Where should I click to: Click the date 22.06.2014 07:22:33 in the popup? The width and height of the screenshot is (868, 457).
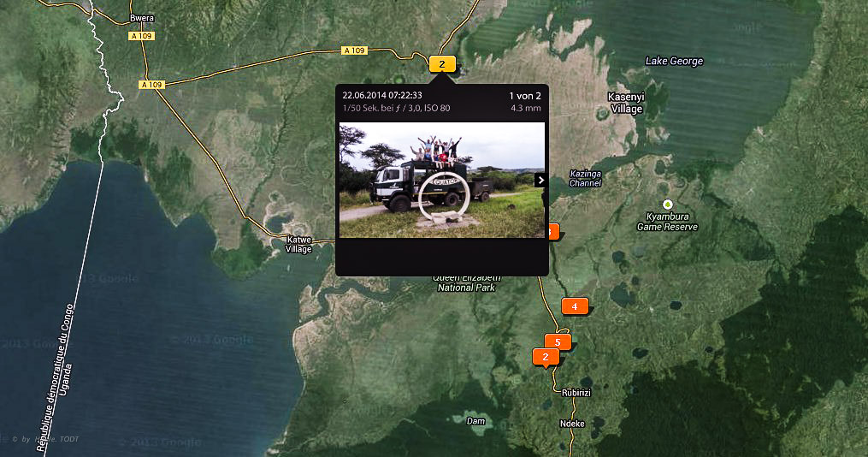(381, 95)
